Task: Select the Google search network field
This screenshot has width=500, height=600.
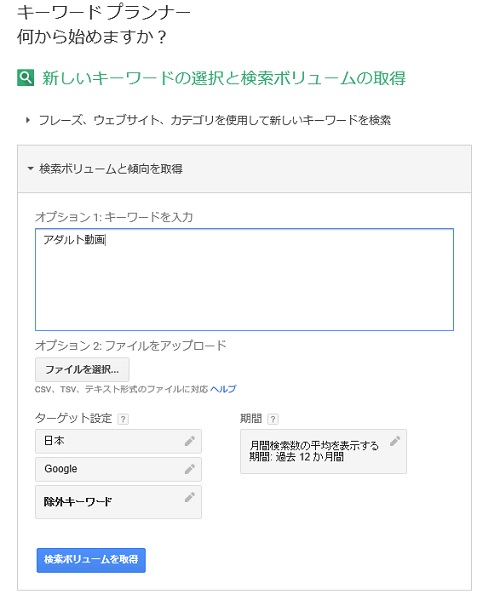Action: point(118,469)
